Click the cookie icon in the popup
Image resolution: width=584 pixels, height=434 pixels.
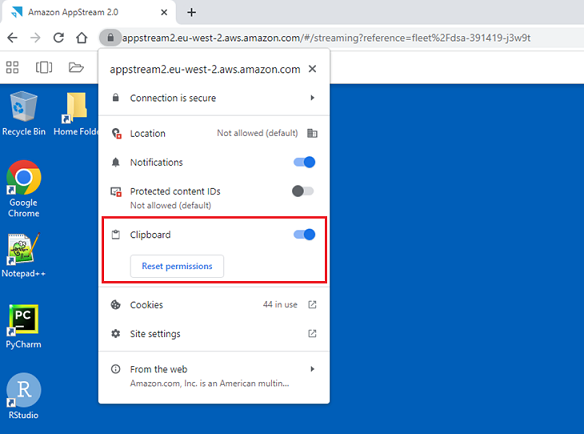(x=116, y=305)
